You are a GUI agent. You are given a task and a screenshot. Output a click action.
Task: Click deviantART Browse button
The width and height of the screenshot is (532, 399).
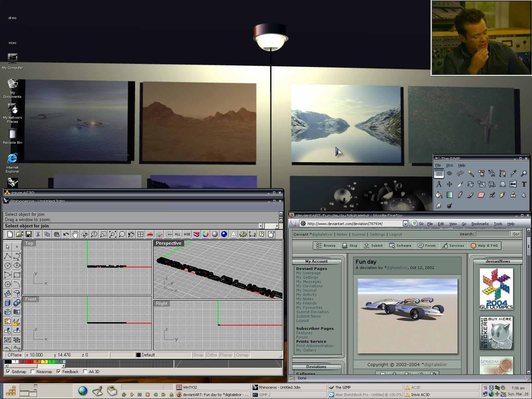tap(326, 246)
